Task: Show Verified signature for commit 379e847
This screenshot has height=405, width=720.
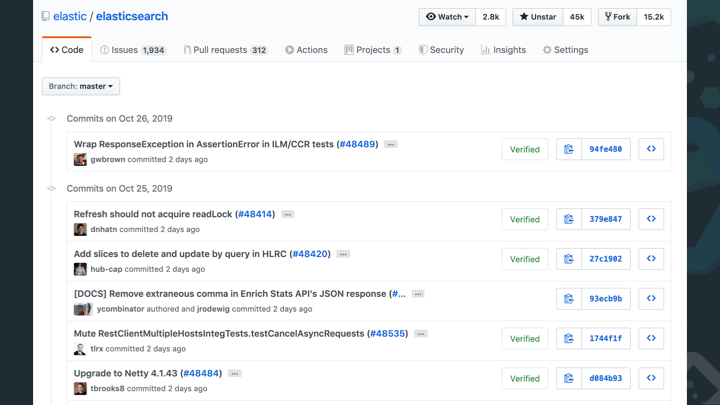Action: click(x=525, y=219)
